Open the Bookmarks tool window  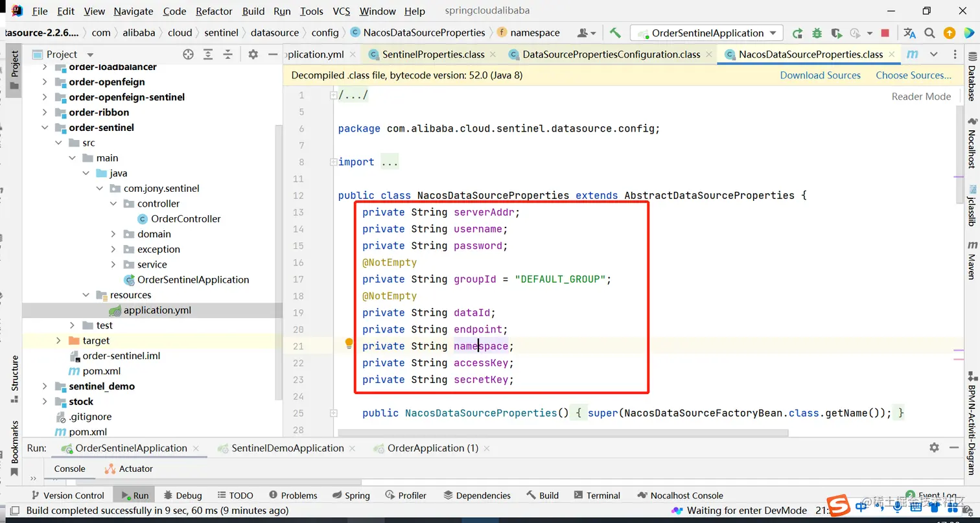pos(14,447)
